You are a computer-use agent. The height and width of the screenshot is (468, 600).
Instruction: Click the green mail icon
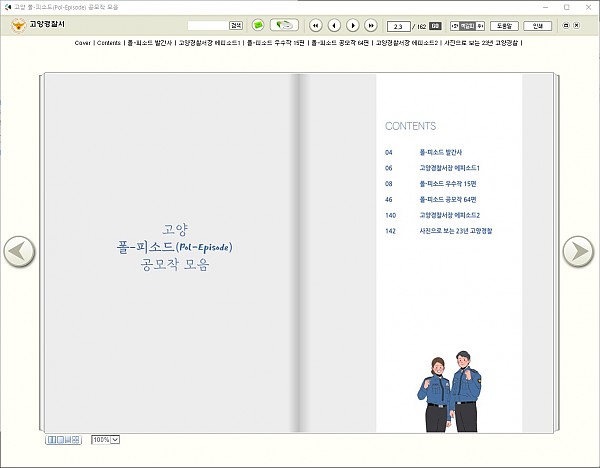[x=258, y=25]
